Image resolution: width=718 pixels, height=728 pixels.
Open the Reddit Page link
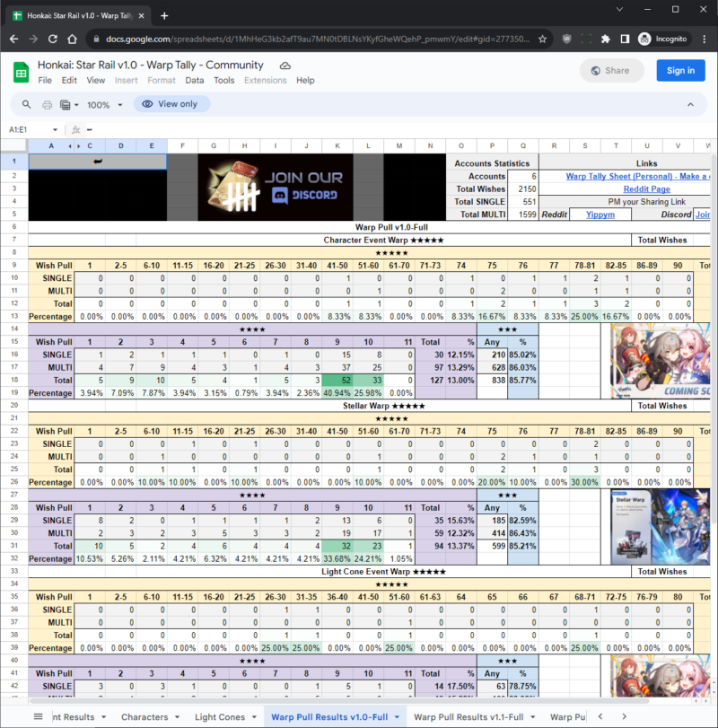pos(646,189)
